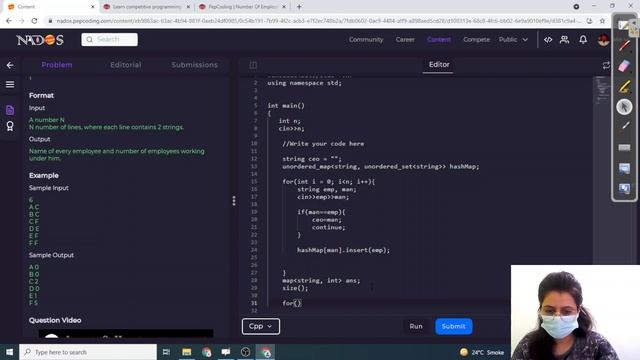Open a new browser tab
640x360 pixels.
click(x=299, y=7)
